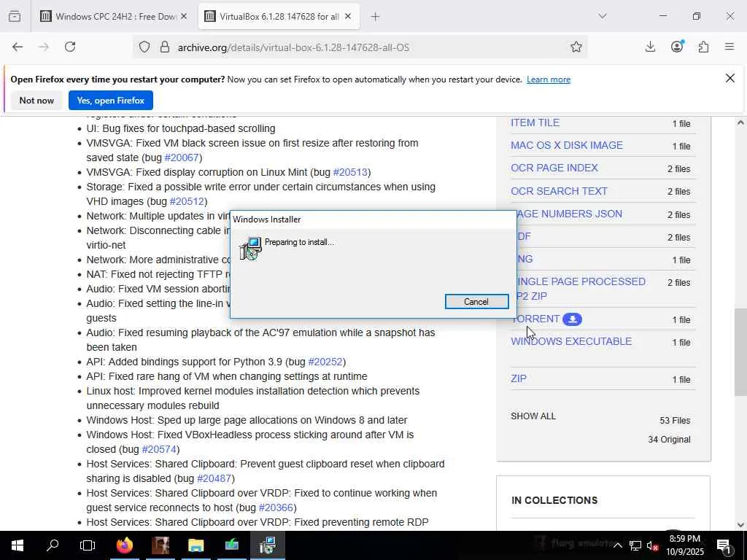
Task: Open extensions puzzle icon
Action: click(x=703, y=47)
